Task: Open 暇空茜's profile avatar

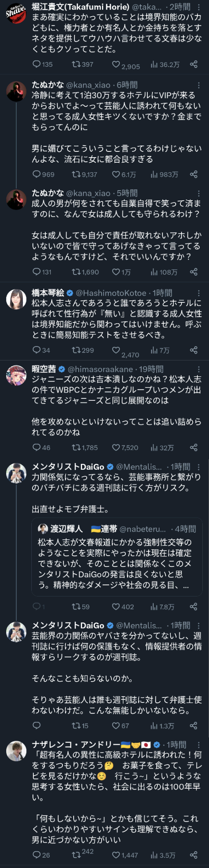Action: pos(16,375)
